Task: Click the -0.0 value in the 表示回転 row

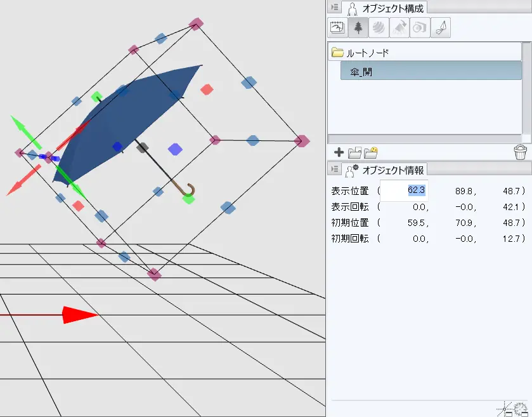Action: (x=465, y=207)
